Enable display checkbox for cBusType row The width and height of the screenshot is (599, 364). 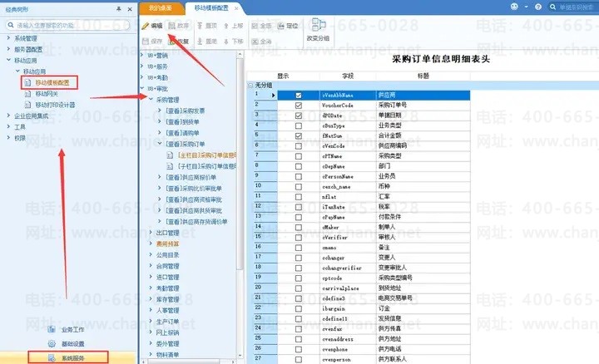pos(299,125)
